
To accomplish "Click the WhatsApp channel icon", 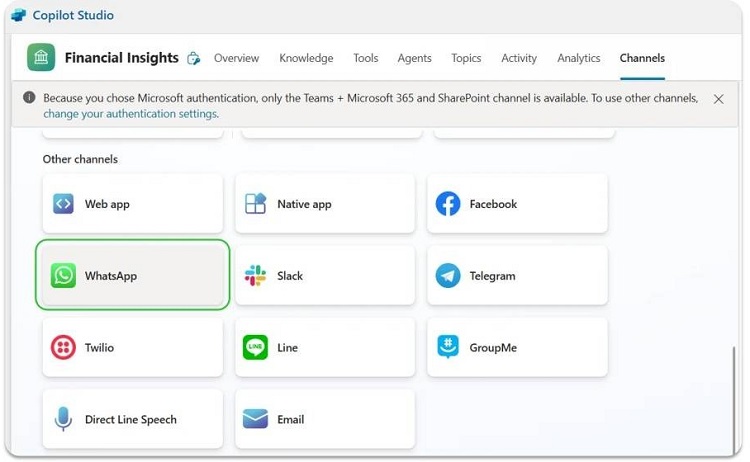I will [x=64, y=276].
